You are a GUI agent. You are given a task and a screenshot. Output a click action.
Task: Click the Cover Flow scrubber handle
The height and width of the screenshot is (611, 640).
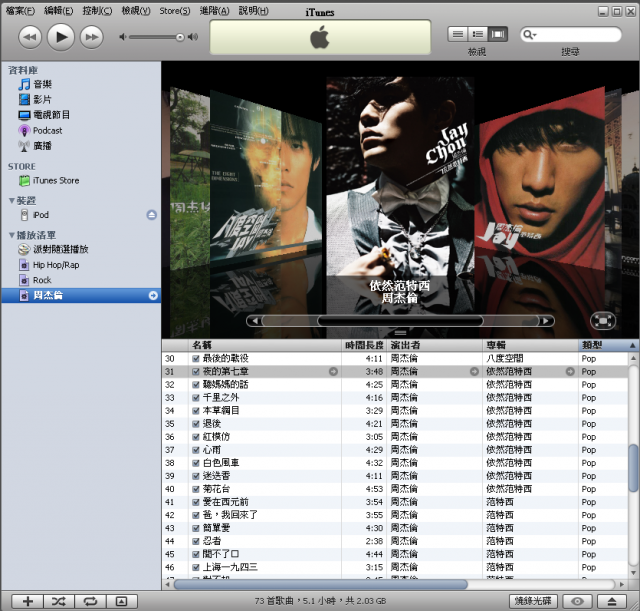[x=400, y=321]
